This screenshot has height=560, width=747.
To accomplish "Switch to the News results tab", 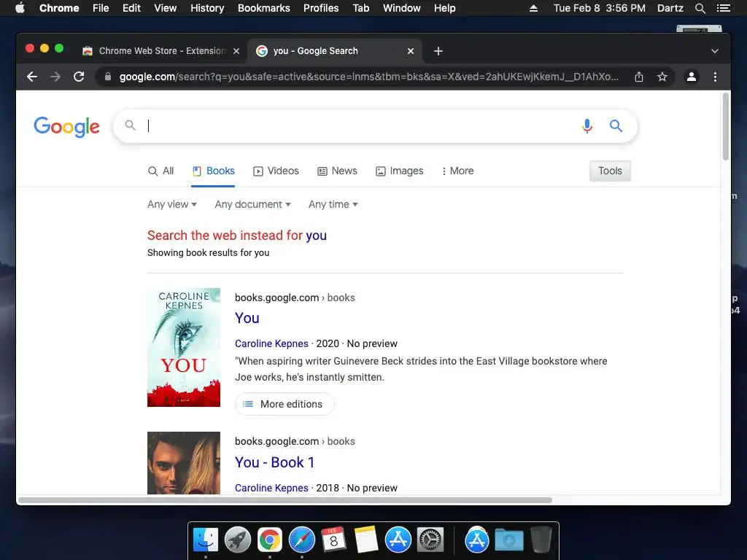I will (x=337, y=171).
